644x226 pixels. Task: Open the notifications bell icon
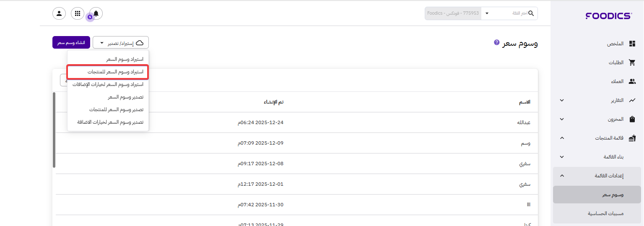tap(96, 13)
